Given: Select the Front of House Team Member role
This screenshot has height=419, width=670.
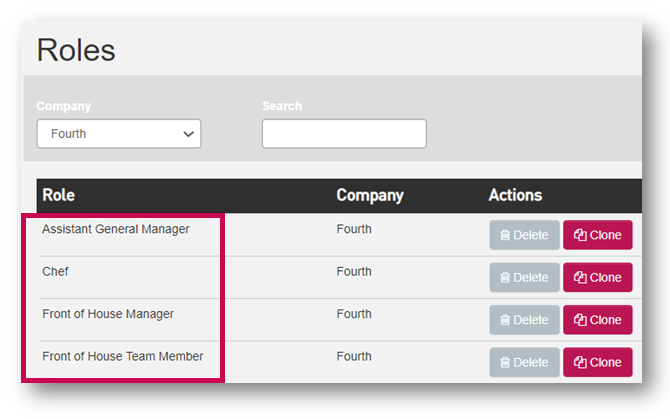Looking at the screenshot, I should [x=122, y=357].
